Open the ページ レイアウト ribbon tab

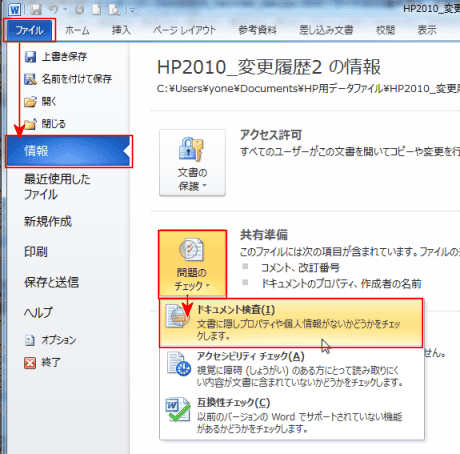(x=184, y=30)
